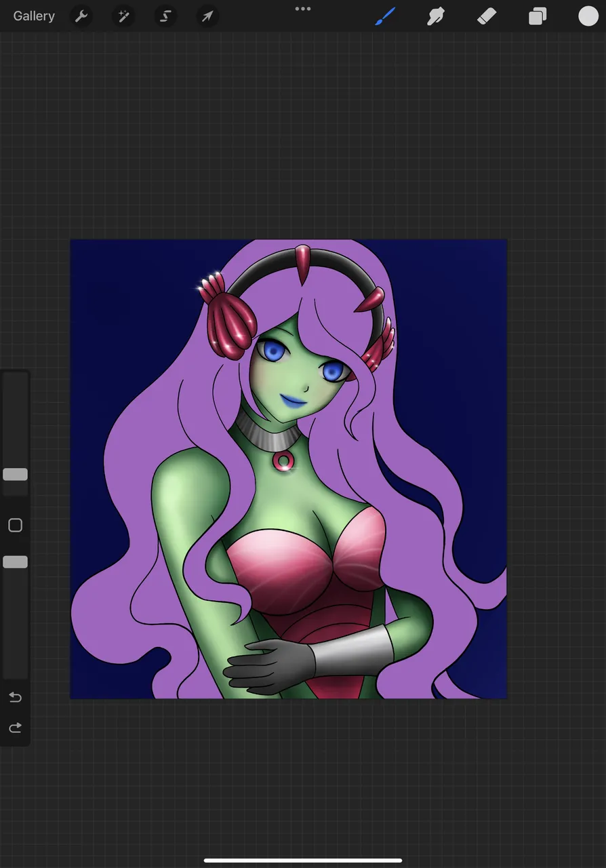Undo the last action

point(15,698)
